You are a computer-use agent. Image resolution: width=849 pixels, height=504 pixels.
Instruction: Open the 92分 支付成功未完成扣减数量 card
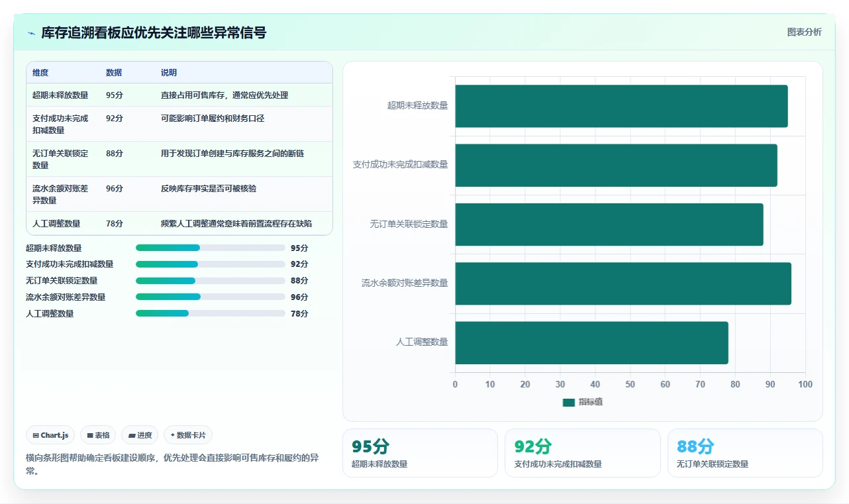point(583,453)
